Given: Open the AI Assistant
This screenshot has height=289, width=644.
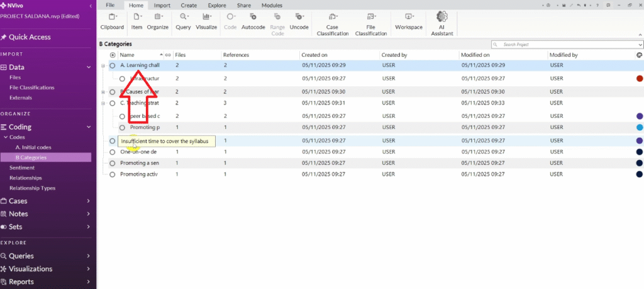Looking at the screenshot, I should pos(441,23).
